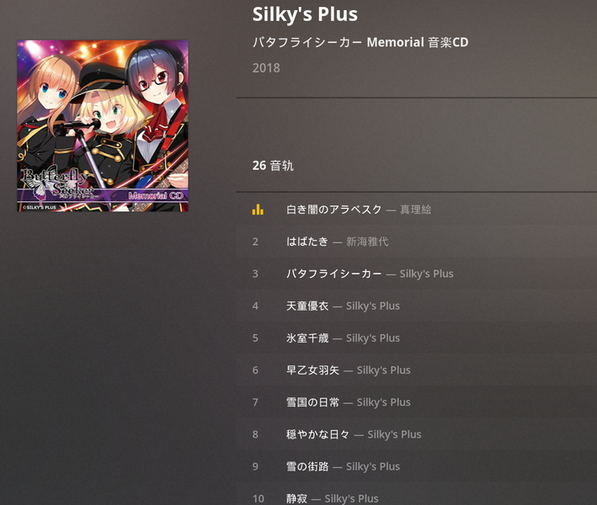Click the album title バタフライシーカー Memorial 音楽CD
This screenshot has height=505, width=597.
tap(360, 42)
